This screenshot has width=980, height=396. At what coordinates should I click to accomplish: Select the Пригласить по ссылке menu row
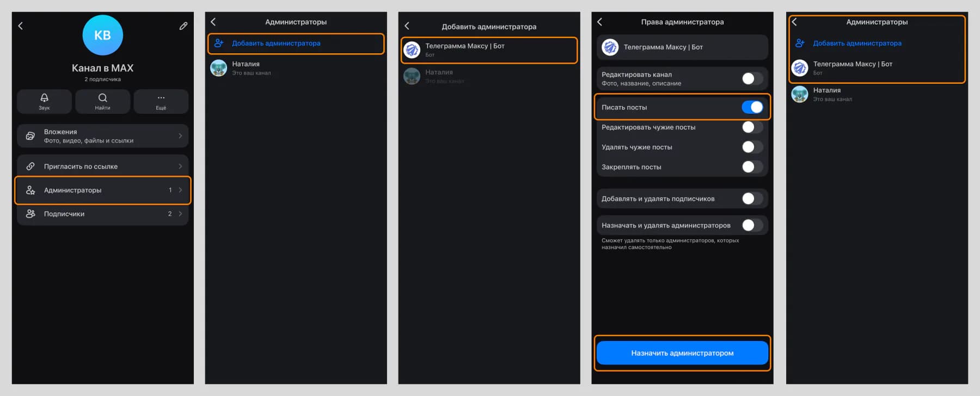102,166
